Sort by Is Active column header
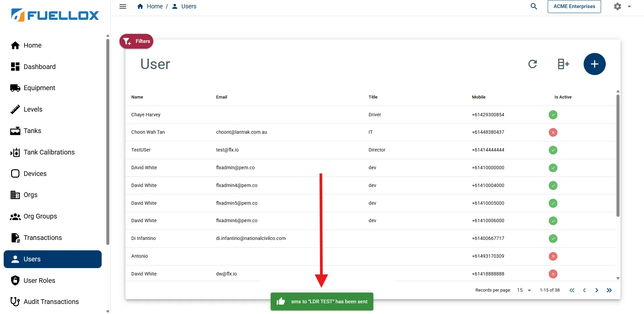Image resolution: width=644 pixels, height=314 pixels. point(563,97)
